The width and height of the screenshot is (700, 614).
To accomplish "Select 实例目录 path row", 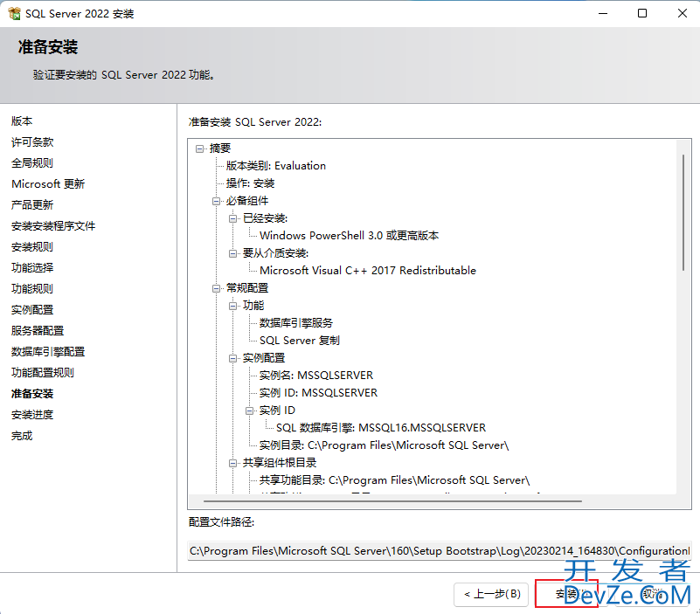I will click(384, 445).
